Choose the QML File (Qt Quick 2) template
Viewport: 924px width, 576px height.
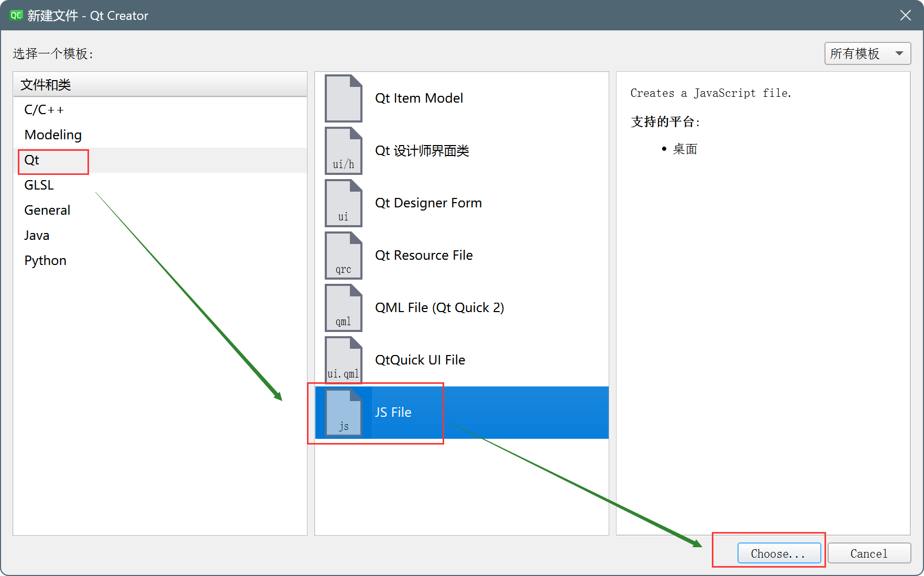[461, 308]
